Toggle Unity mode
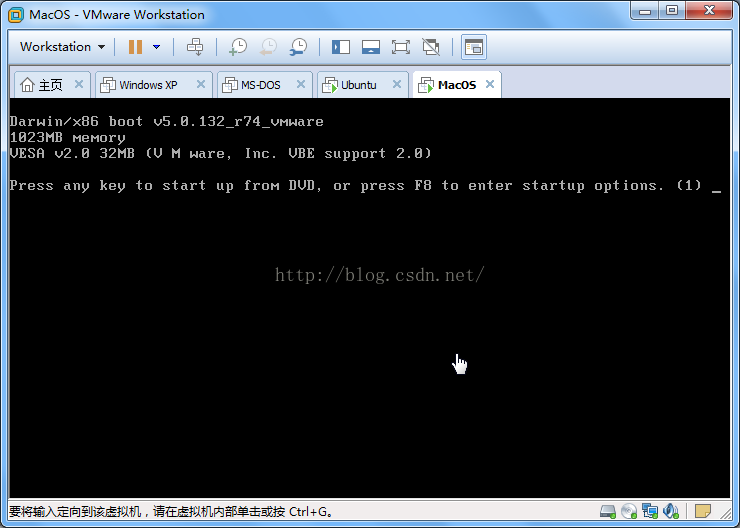The image size is (740, 528). (431, 47)
